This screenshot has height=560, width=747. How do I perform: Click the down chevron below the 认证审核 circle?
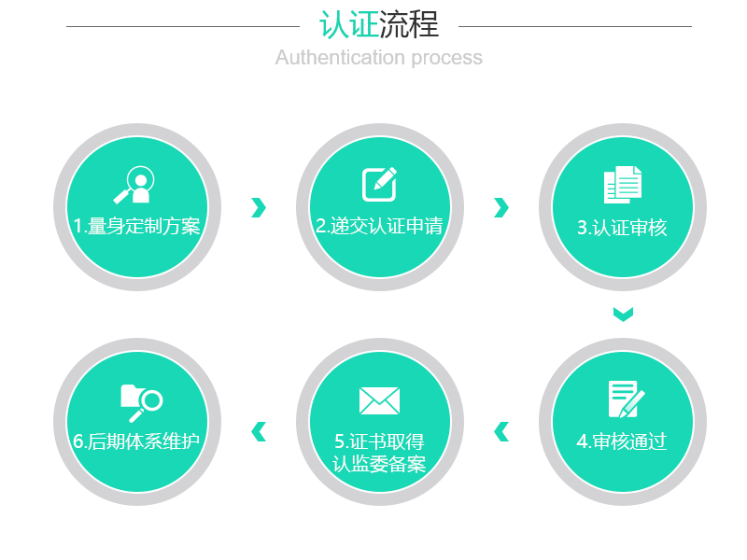click(623, 314)
